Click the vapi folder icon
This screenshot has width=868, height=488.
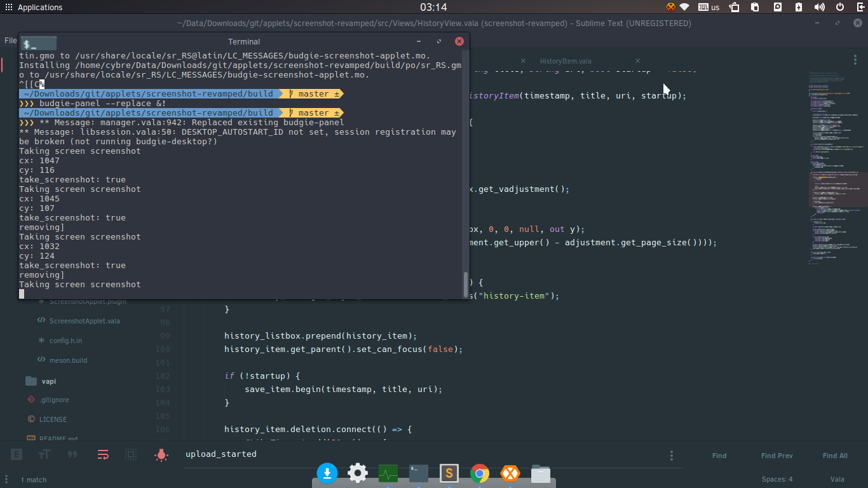pyautogui.click(x=31, y=381)
